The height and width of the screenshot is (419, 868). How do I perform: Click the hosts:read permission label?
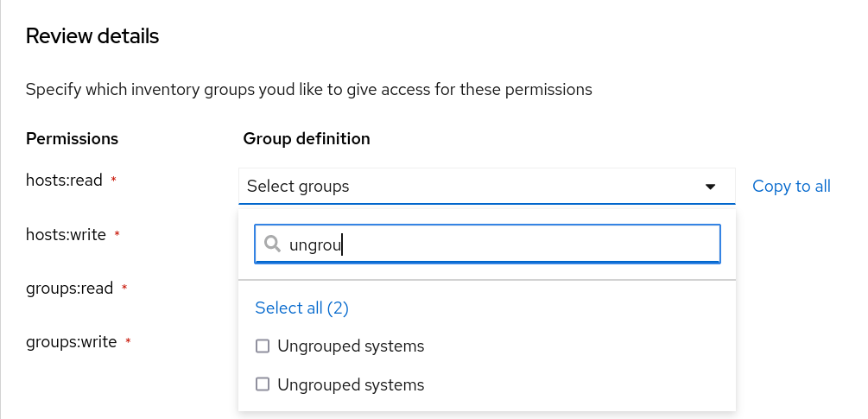pyautogui.click(x=65, y=181)
